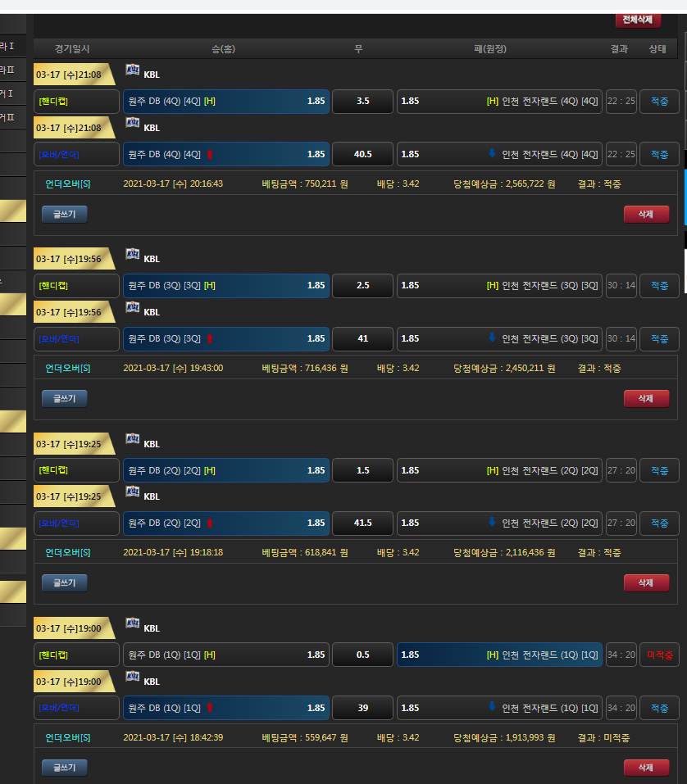
Task: Click the 30 : 14 score in the 3Q handicap row
Action: (x=621, y=286)
